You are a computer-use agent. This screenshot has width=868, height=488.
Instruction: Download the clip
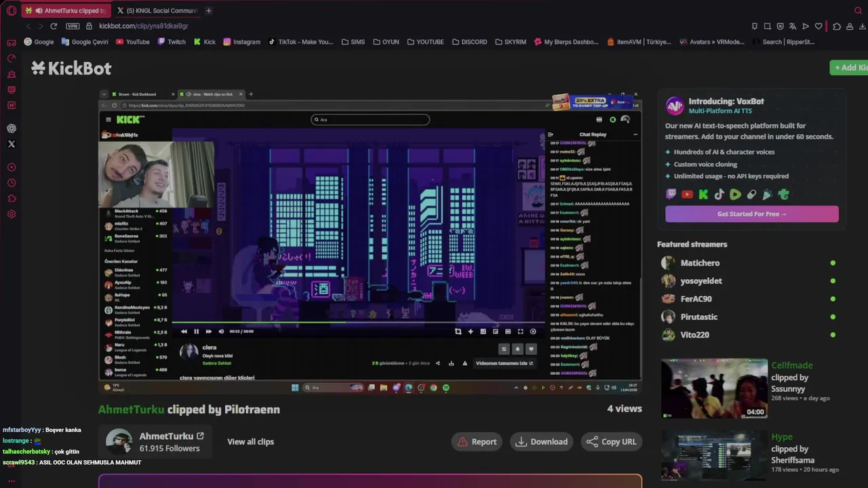click(x=541, y=441)
